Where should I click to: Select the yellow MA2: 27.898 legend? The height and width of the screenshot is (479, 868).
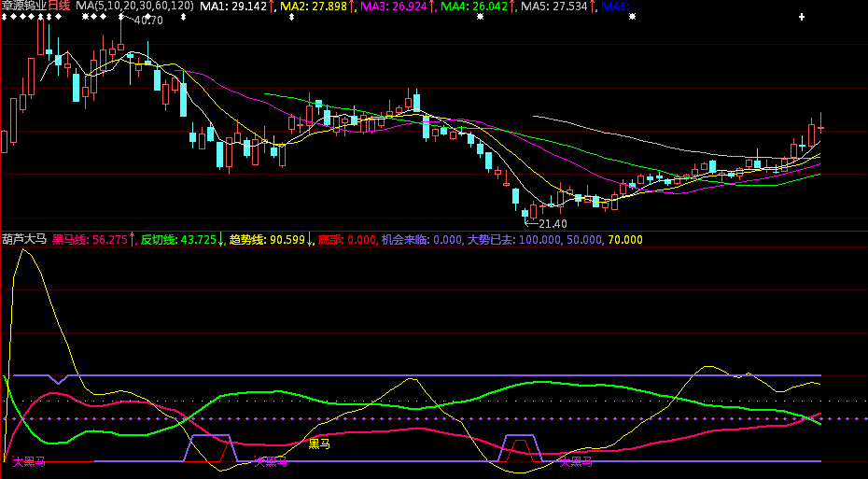(x=315, y=7)
